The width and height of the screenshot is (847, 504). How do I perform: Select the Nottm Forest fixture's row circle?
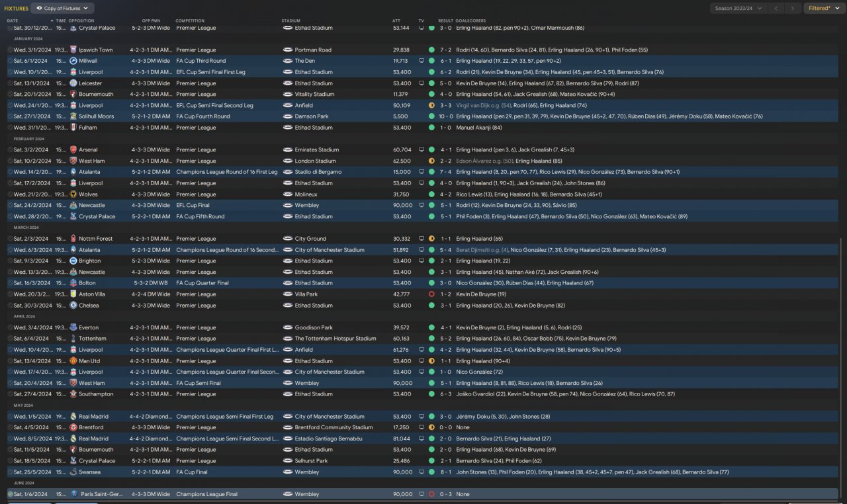[10, 239]
